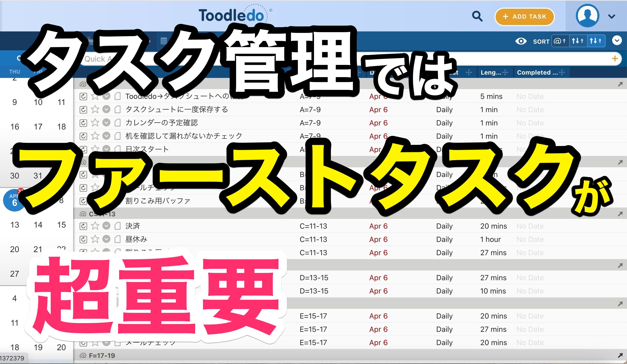Check off 机を確認して漏れがないかチェック task
Image resolution: width=627 pixels, height=364 pixels.
point(106,136)
